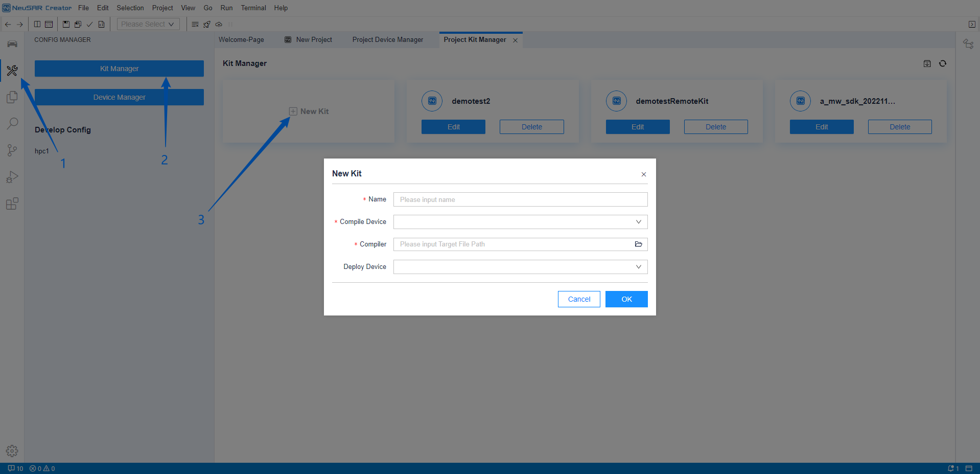980x474 pixels.
Task: Open the settings gear at bottom left
Action: pyautogui.click(x=12, y=451)
